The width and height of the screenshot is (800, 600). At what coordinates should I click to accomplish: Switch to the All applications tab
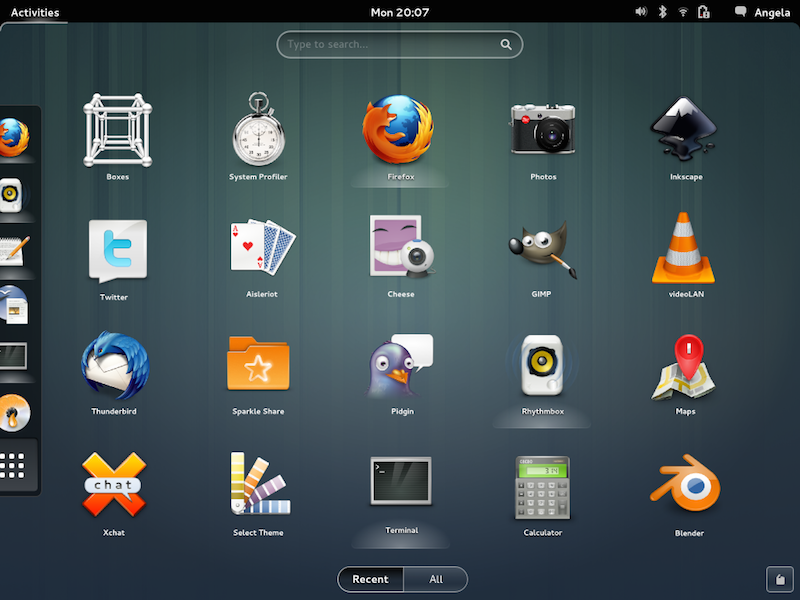pos(434,579)
